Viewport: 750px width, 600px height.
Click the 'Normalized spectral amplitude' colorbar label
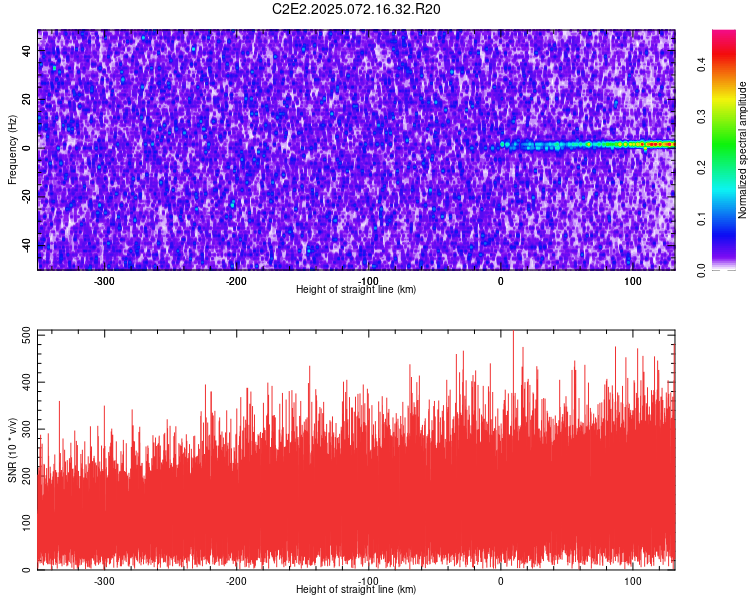pos(742,150)
